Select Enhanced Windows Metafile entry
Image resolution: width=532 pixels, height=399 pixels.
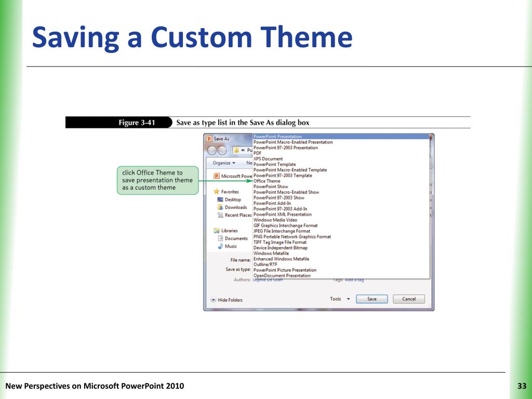(341, 259)
